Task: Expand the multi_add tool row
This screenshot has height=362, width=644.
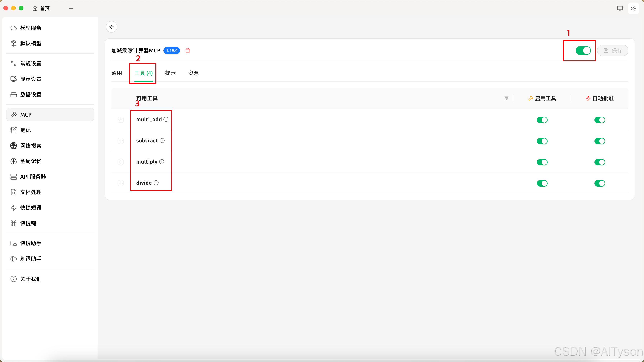Action: pos(121,120)
